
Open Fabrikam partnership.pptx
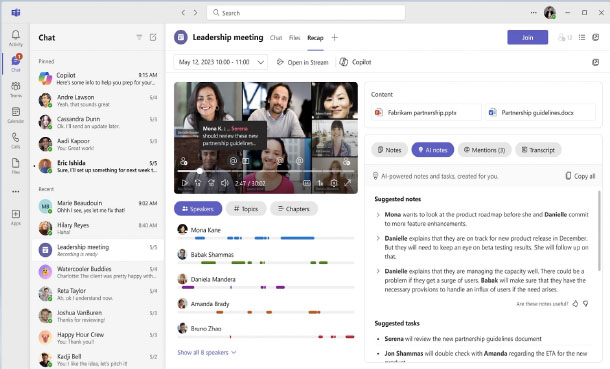pos(426,112)
